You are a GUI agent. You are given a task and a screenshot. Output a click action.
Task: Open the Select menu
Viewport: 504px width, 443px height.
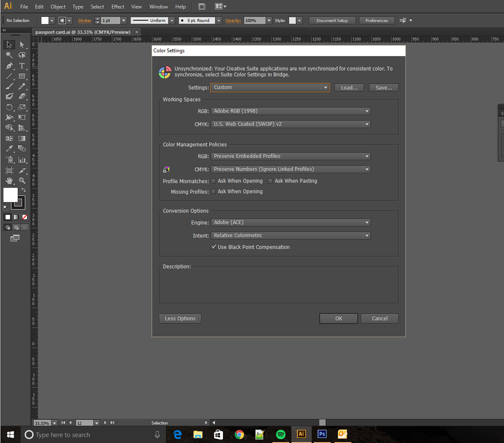click(x=97, y=7)
